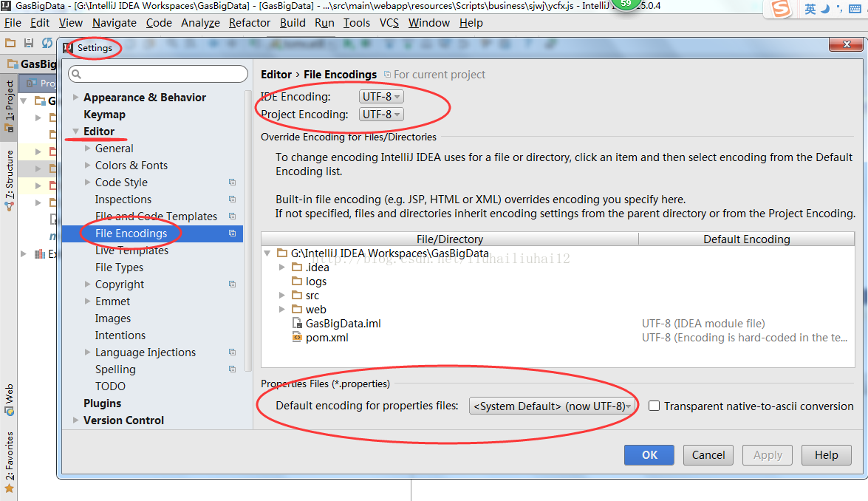Select the pom.xml file in encoding list
This screenshot has height=501, width=868.
[x=327, y=338]
